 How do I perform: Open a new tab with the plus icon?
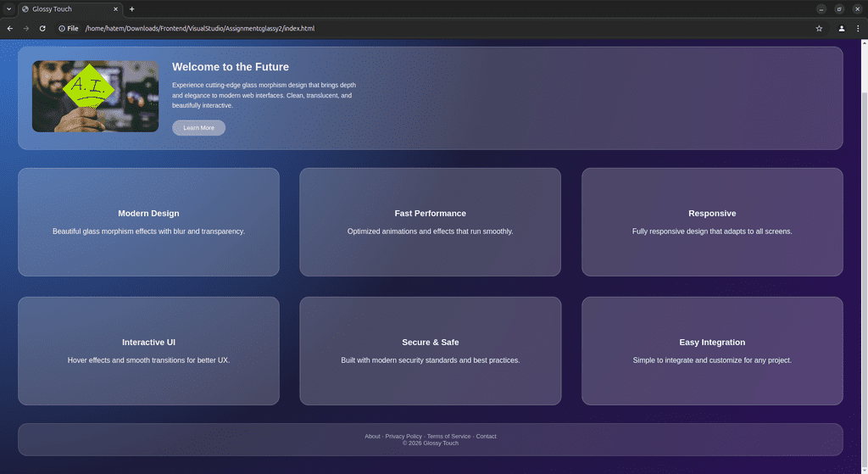tap(131, 8)
